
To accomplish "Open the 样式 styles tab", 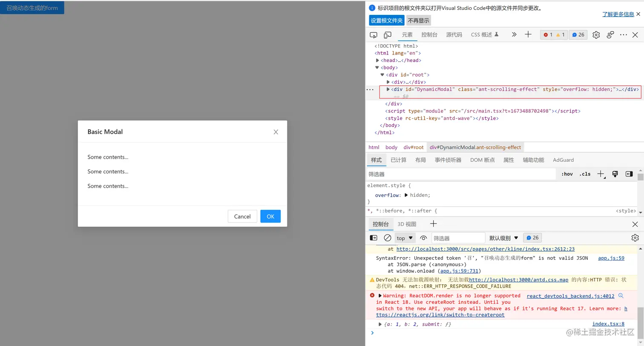I will tap(377, 160).
